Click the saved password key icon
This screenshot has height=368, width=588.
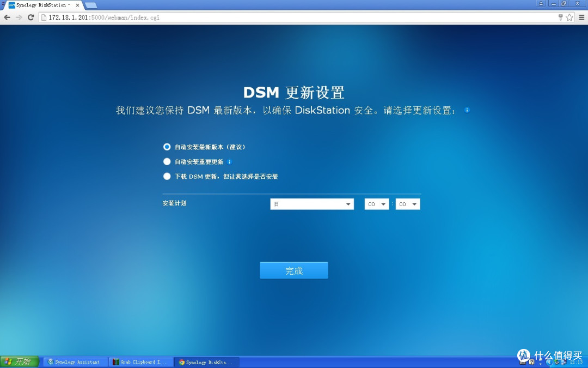tap(561, 17)
